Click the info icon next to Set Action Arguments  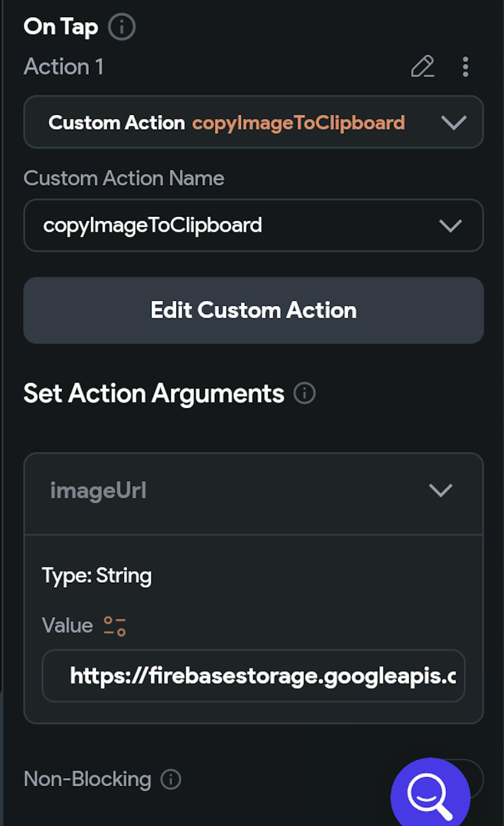click(x=304, y=393)
